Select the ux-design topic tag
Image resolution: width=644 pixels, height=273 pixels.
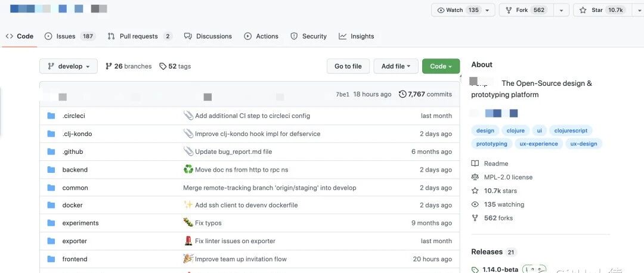(584, 144)
